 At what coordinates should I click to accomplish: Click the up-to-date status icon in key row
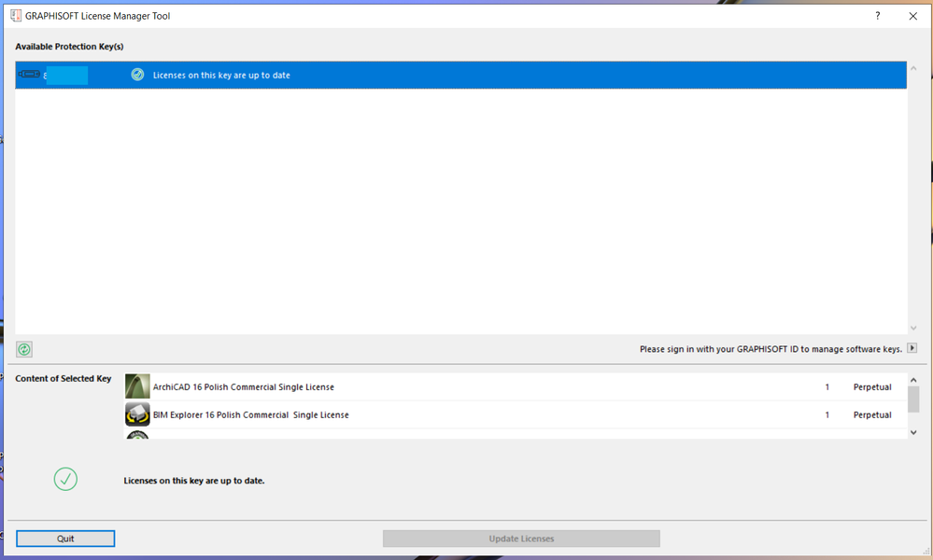pyautogui.click(x=137, y=75)
